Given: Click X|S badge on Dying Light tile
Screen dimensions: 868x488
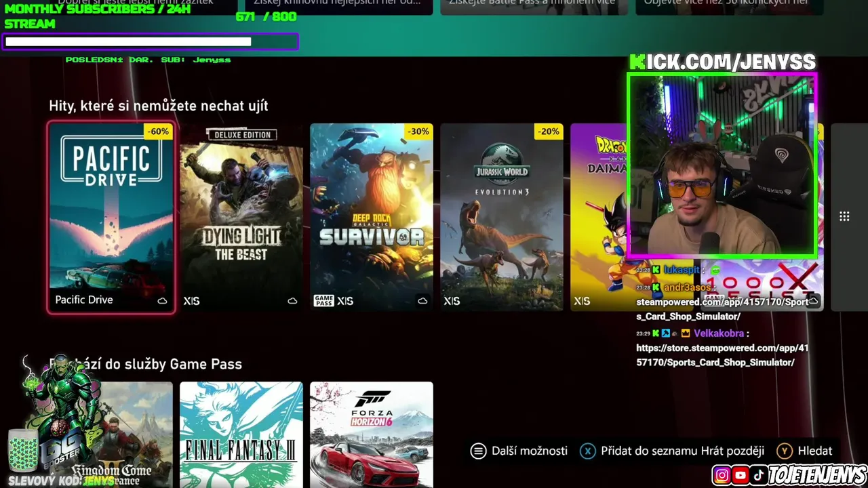Looking at the screenshot, I should click(x=191, y=300).
